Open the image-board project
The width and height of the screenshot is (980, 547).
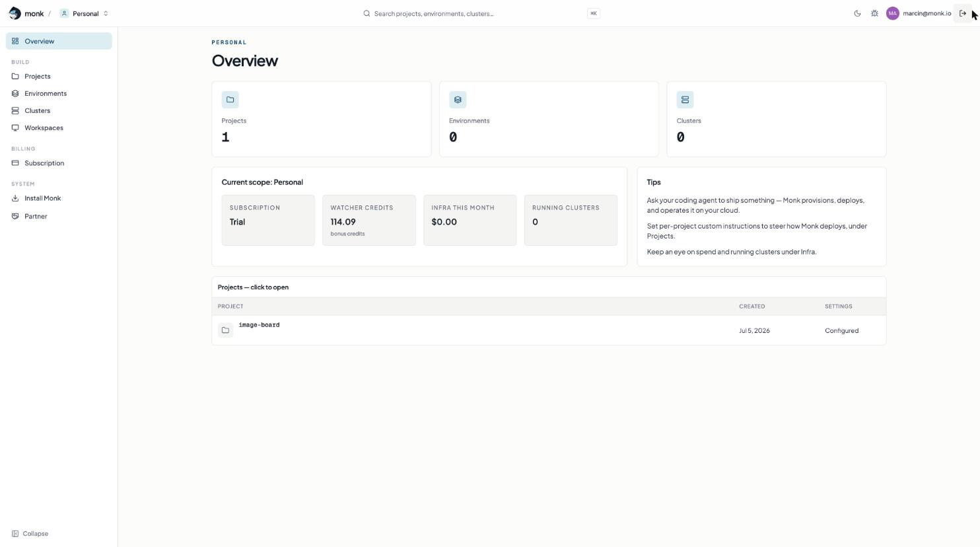(x=259, y=325)
